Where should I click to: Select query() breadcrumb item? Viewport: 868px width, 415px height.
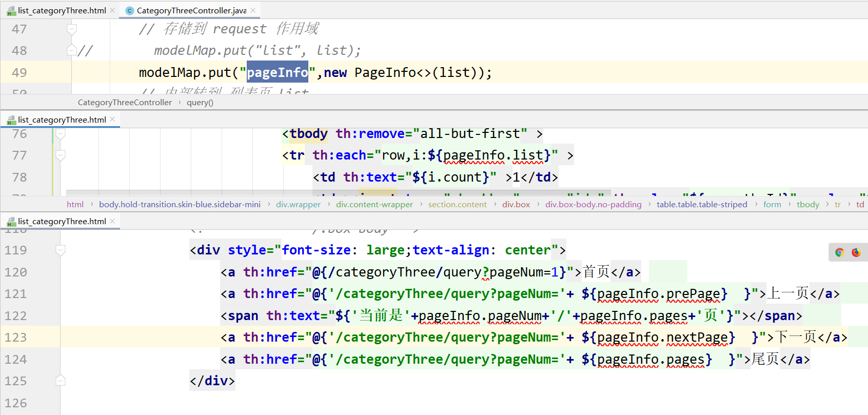pos(200,102)
